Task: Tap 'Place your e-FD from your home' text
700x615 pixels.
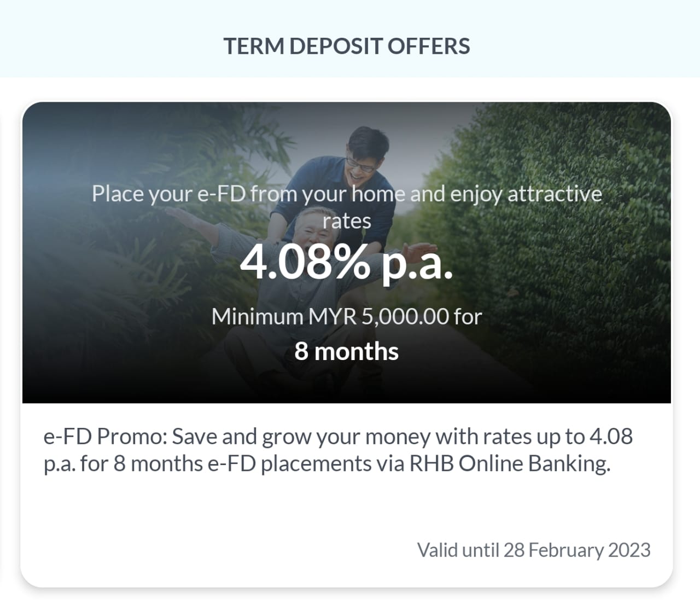Action: [x=249, y=194]
